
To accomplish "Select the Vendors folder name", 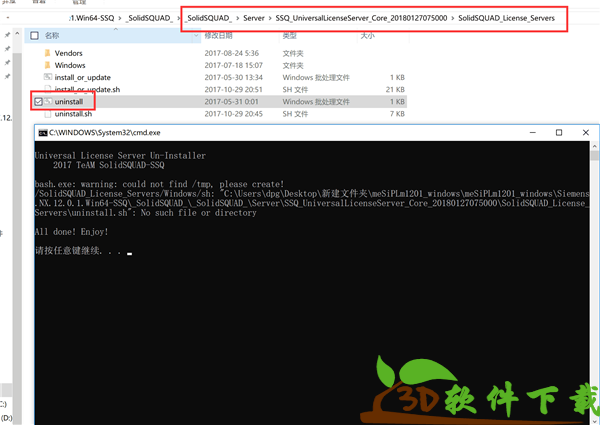I will pos(68,53).
